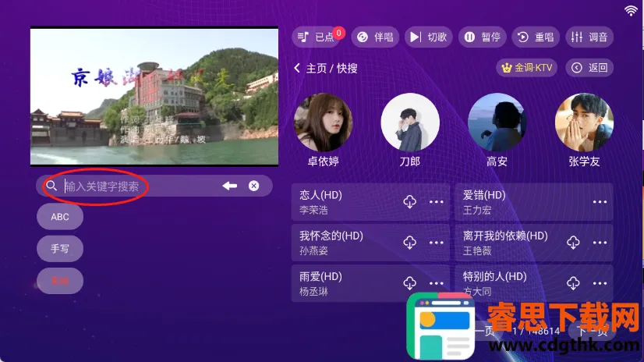Open more options for 爱错(HD)
Viewport: 644px width, 362px height.
(600, 202)
